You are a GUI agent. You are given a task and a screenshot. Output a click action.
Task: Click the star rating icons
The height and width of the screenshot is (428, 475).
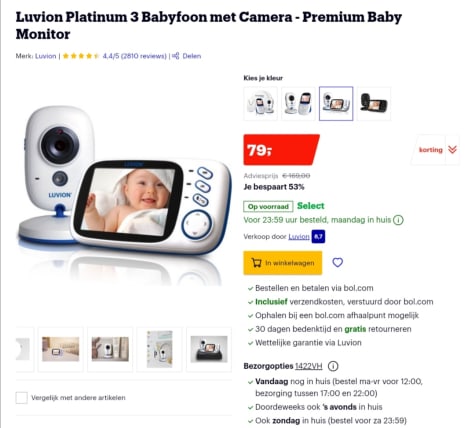[81, 56]
